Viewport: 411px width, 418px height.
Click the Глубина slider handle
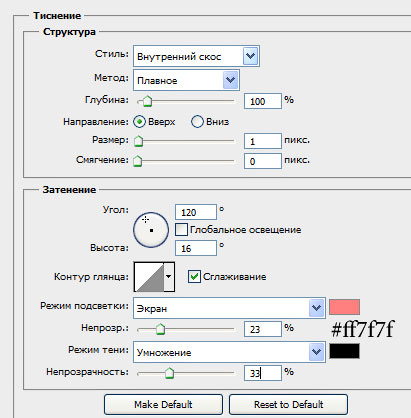point(147,101)
